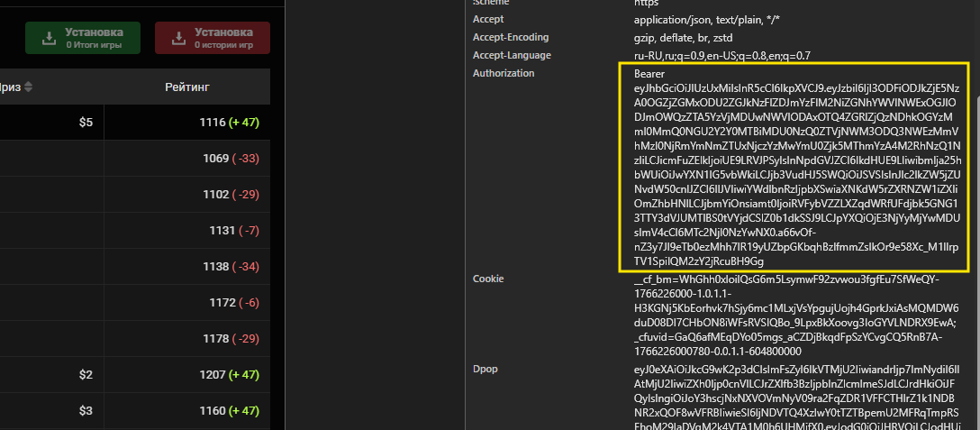Image resolution: width=980 pixels, height=430 pixels.
Task: Click the red Установка истории игр button
Action: tap(213, 38)
